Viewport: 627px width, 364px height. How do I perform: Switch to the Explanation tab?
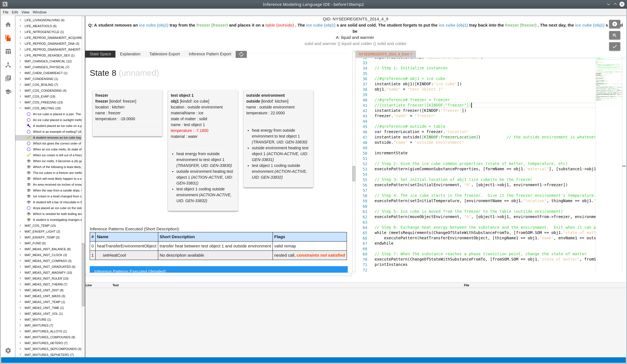tap(130, 54)
